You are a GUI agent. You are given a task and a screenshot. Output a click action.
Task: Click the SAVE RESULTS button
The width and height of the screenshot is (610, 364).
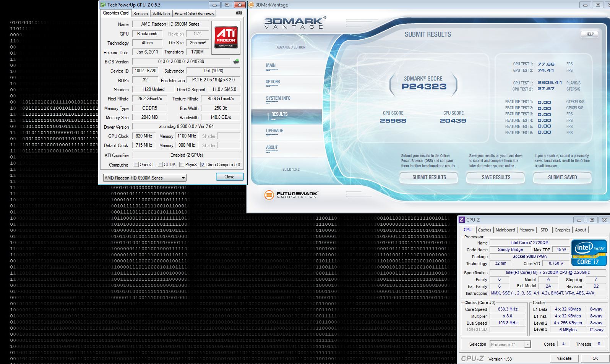point(496,178)
